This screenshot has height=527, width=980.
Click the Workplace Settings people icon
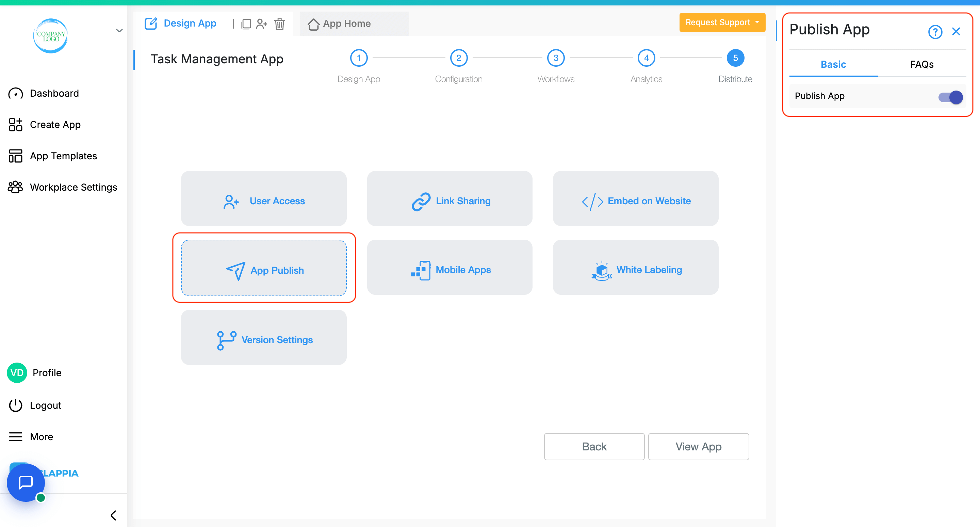[16, 187]
